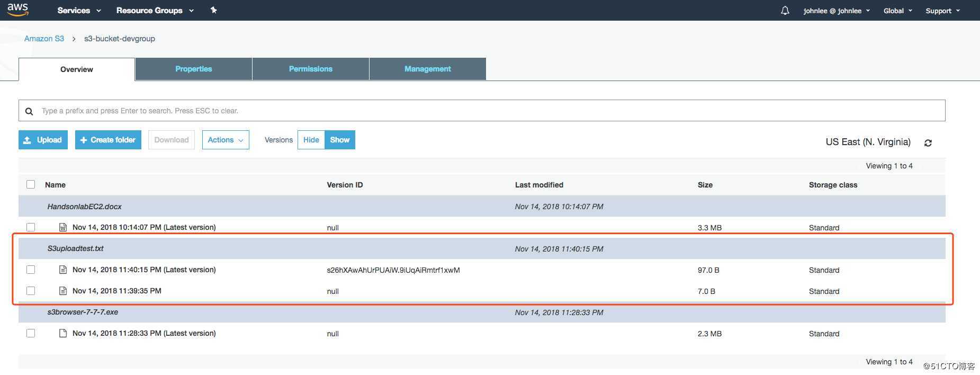Image resolution: width=980 pixels, height=375 pixels.
Task: Click the Size column header
Action: coord(705,185)
